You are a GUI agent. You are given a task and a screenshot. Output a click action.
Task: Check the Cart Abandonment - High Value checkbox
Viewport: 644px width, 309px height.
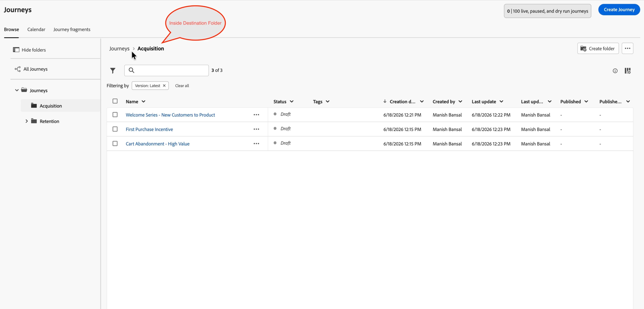tap(115, 143)
